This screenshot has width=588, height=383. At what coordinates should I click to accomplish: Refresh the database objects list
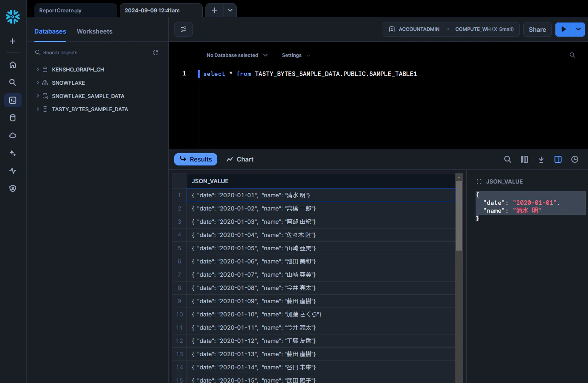[156, 53]
